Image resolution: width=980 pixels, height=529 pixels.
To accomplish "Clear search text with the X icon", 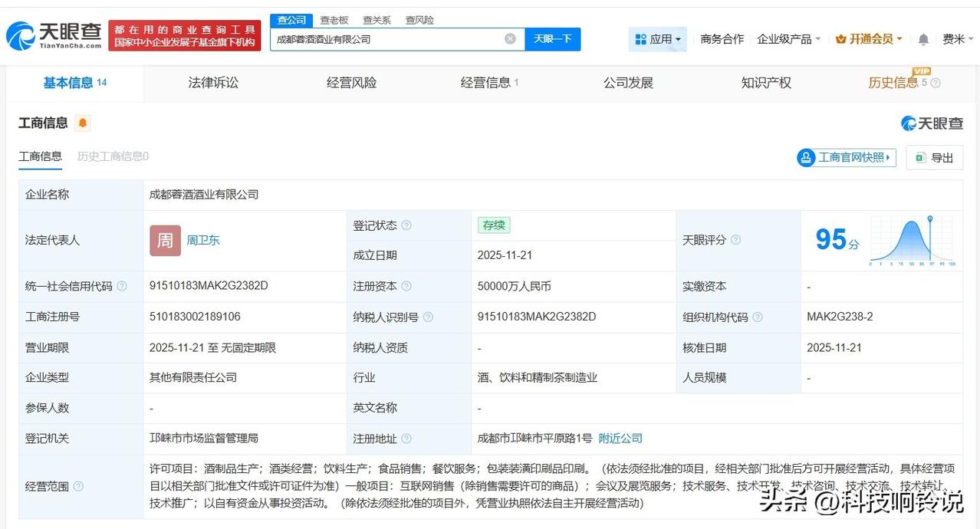I will coord(509,38).
